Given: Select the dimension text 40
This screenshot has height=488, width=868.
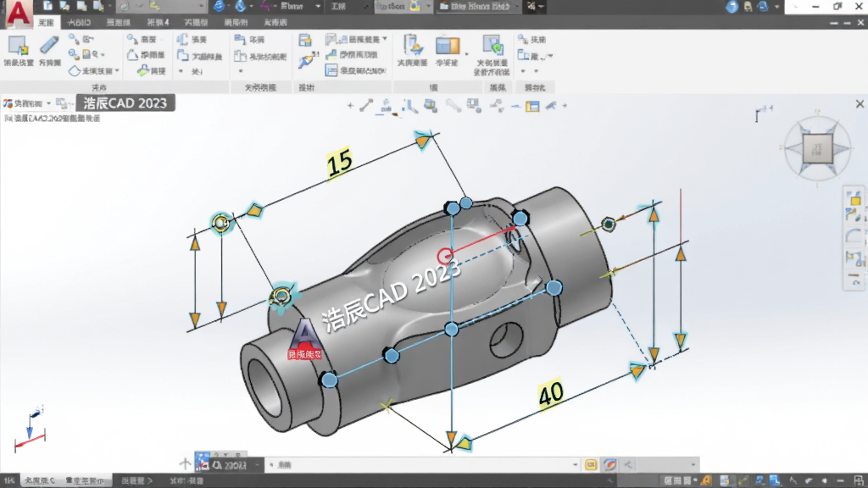Looking at the screenshot, I should click(551, 394).
